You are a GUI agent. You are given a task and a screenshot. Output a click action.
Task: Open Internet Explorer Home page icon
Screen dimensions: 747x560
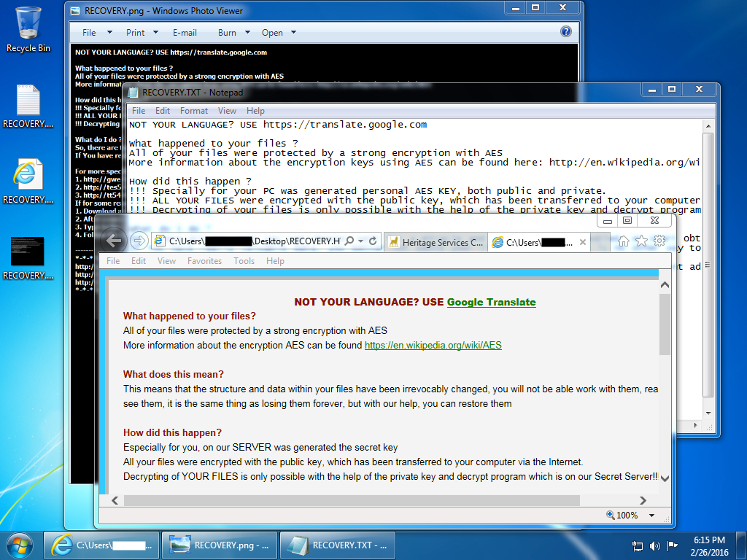click(x=624, y=241)
